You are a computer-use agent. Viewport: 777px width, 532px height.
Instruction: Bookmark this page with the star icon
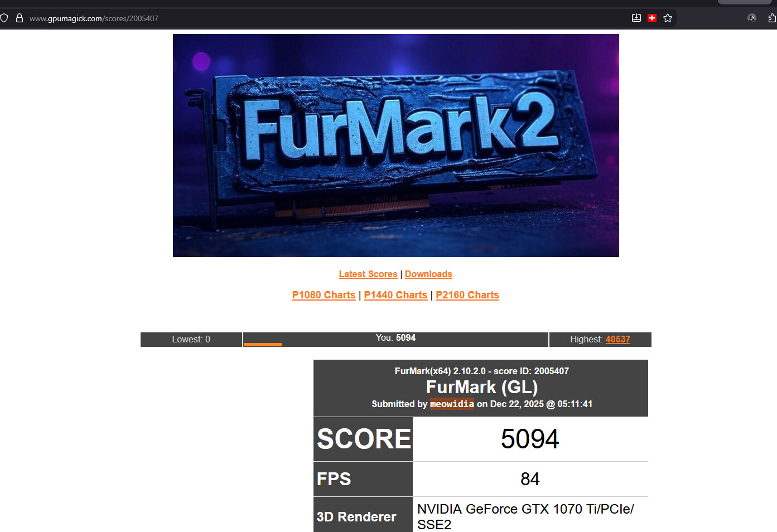click(668, 18)
